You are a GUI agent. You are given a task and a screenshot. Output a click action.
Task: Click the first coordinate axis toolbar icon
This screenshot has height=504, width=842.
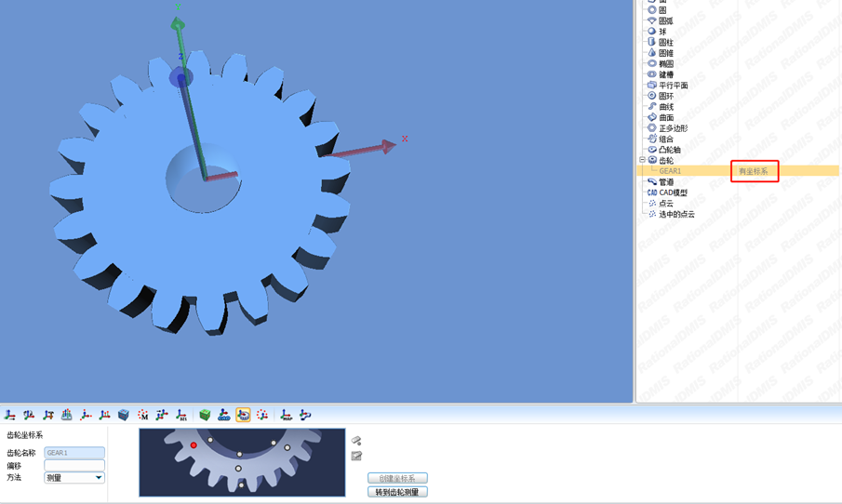(x=9, y=415)
